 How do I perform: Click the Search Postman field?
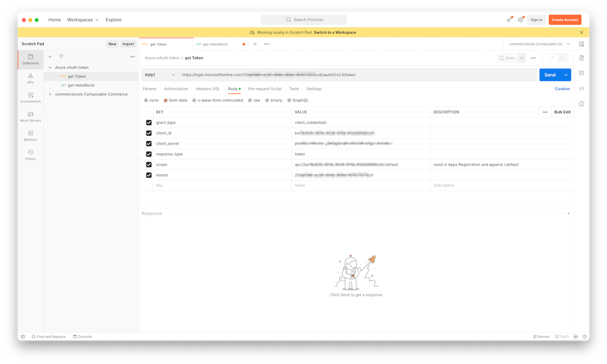pos(303,20)
